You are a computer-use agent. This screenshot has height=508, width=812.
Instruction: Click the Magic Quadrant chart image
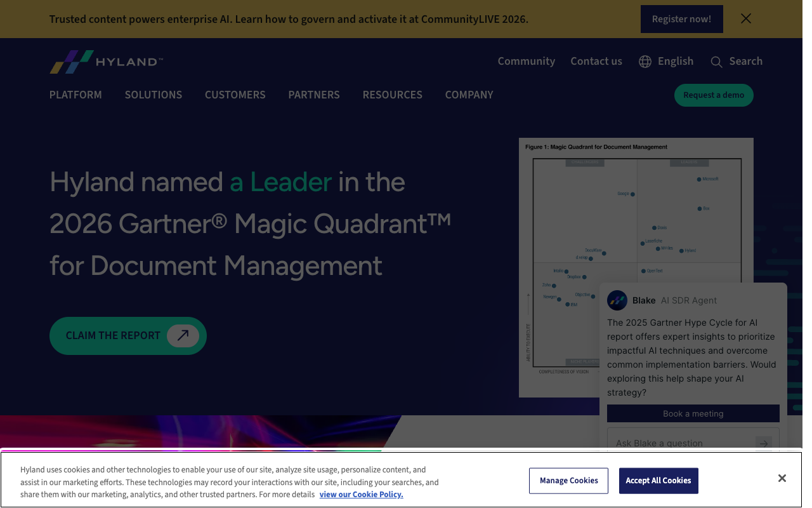(636, 267)
